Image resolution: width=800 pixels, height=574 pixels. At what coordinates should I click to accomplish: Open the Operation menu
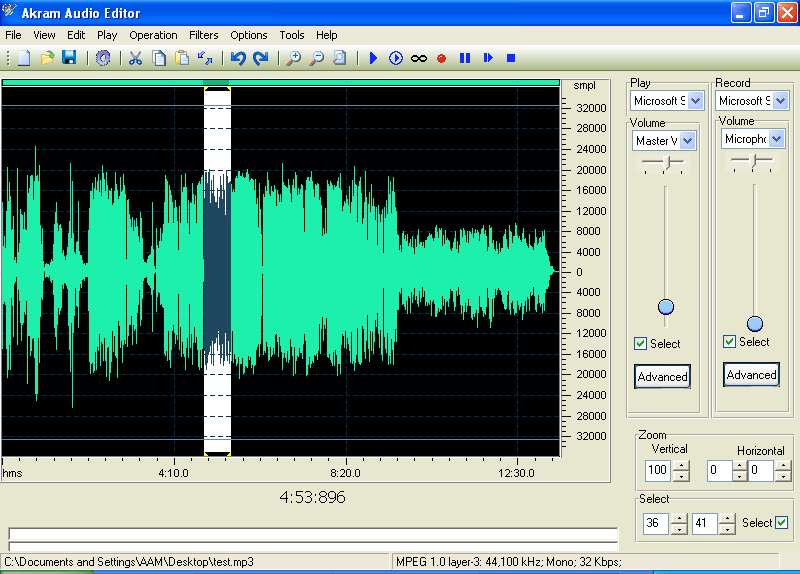[x=153, y=35]
